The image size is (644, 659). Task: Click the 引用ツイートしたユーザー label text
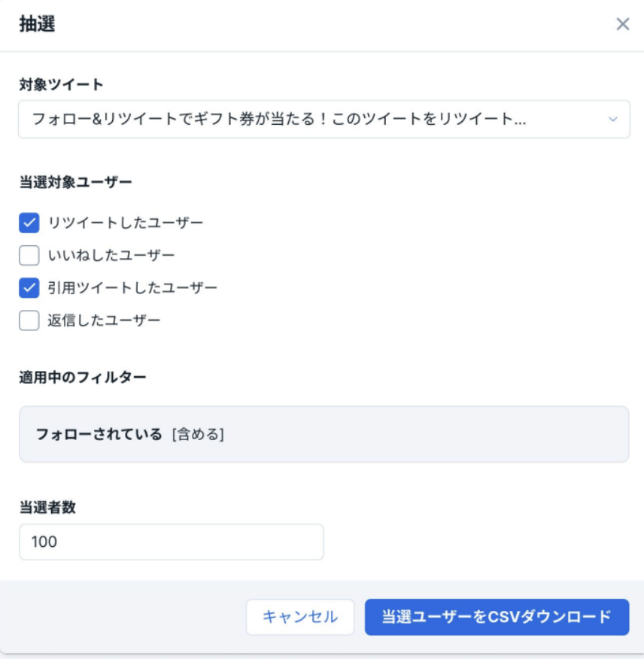(132, 288)
